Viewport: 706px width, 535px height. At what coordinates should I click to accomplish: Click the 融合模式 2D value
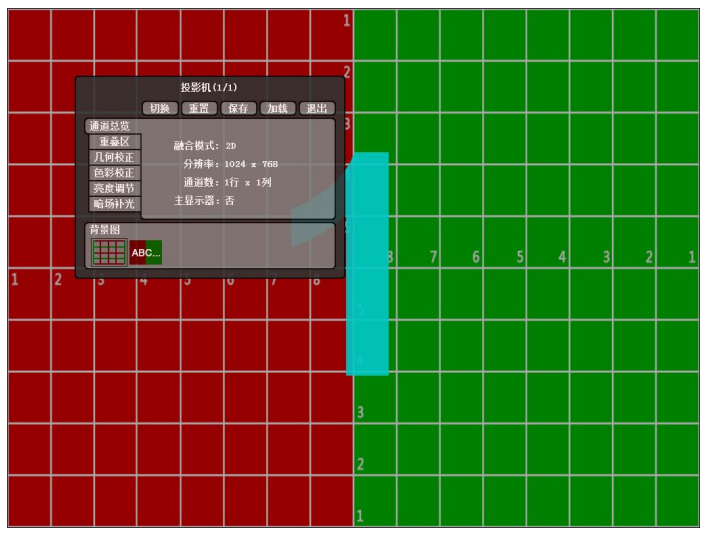(x=231, y=146)
